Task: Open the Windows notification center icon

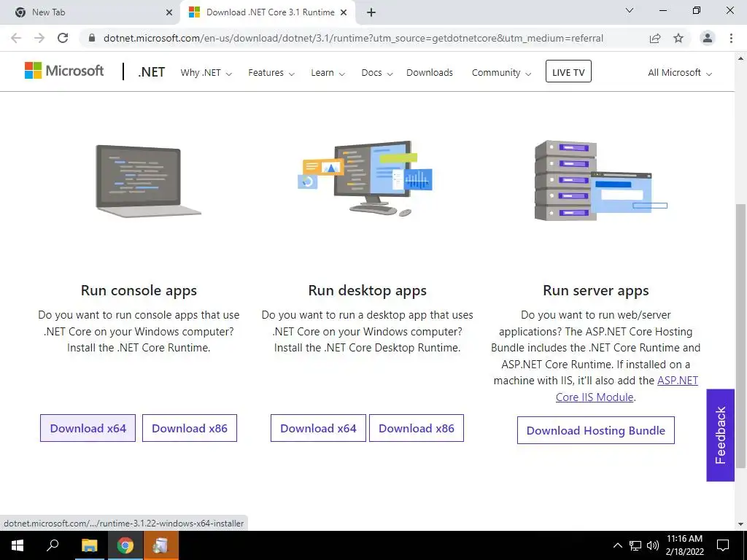Action: [723, 545]
